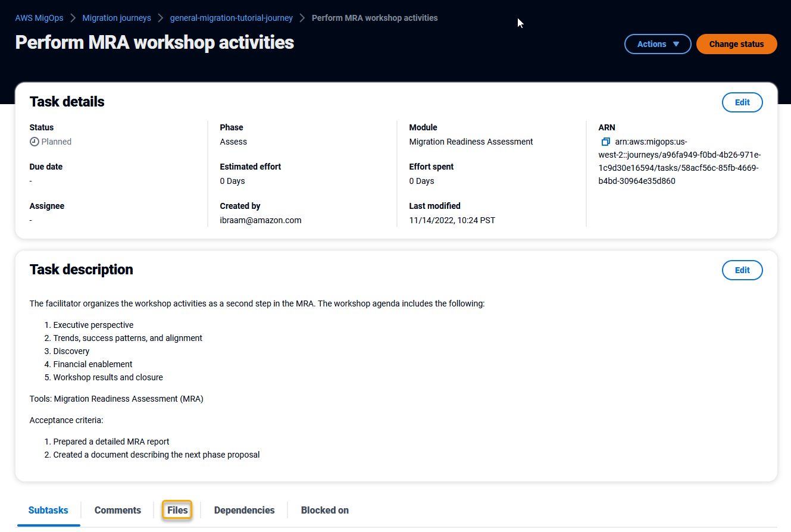The width and height of the screenshot is (791, 532).
Task: Click the Change status button
Action: click(736, 44)
